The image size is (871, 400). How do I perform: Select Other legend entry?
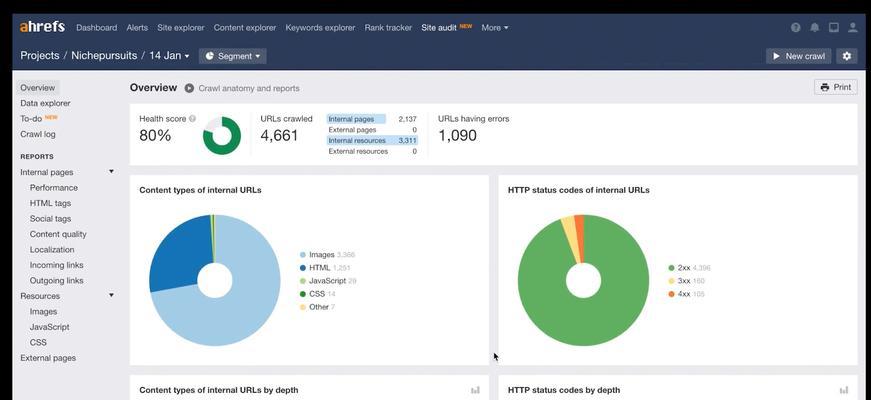[318, 307]
